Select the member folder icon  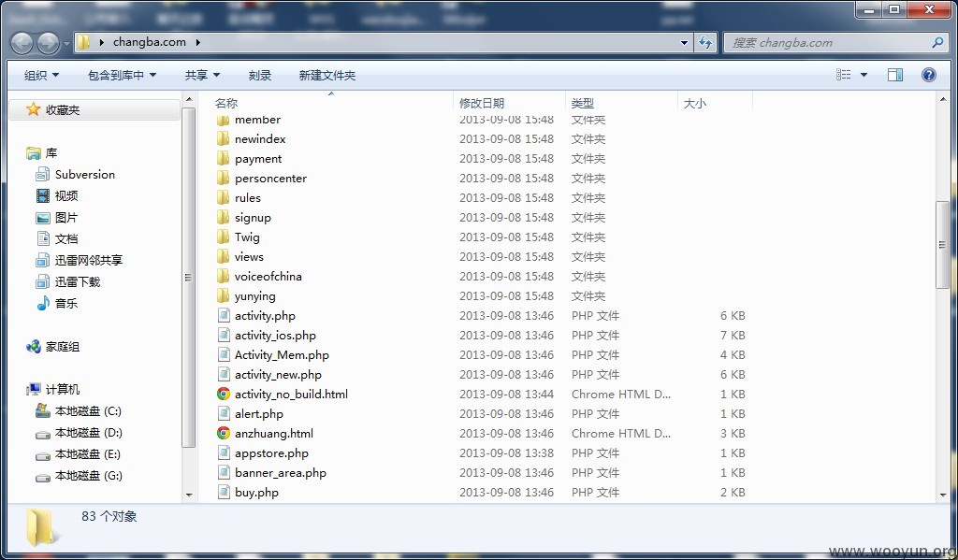pos(223,120)
